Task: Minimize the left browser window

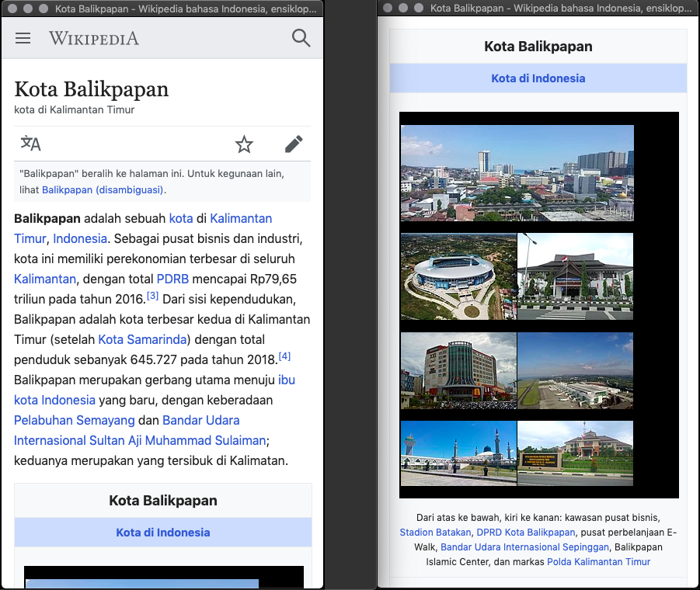Action: [x=28, y=9]
